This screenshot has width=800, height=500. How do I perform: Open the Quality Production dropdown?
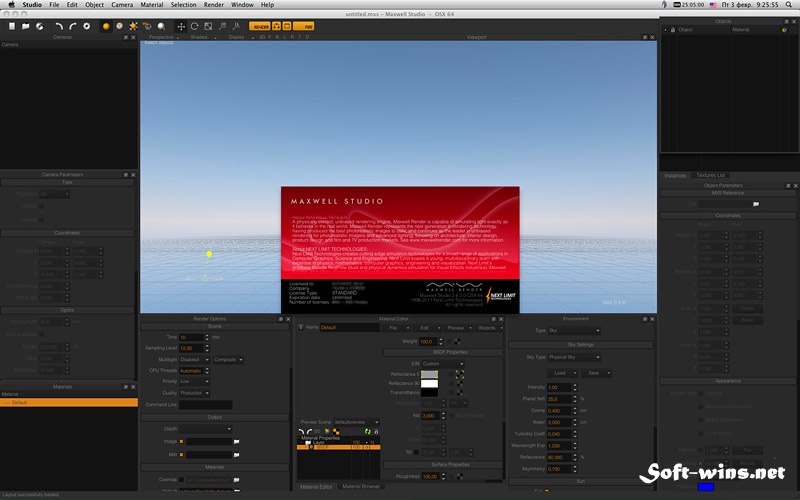(194, 393)
